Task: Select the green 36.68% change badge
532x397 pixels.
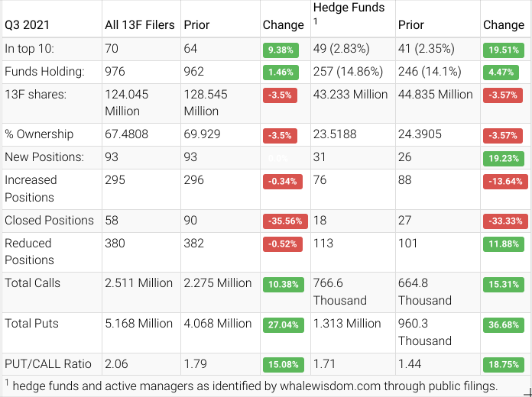Action: tap(504, 324)
